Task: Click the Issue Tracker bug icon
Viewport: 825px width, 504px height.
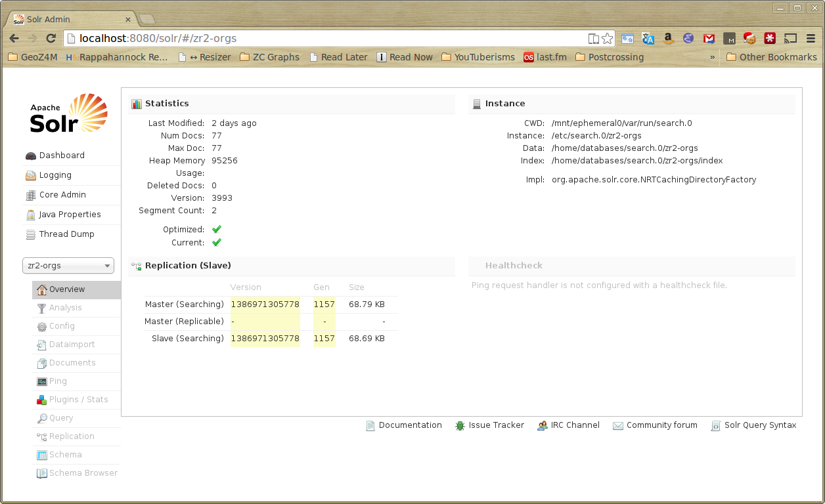Action: (x=460, y=425)
